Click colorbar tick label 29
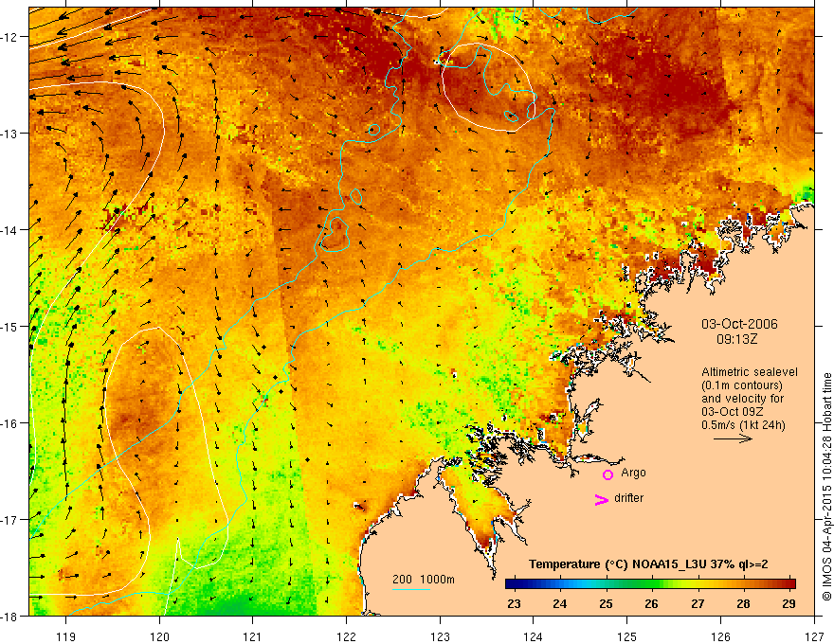The image size is (834, 644). pyautogui.click(x=789, y=603)
